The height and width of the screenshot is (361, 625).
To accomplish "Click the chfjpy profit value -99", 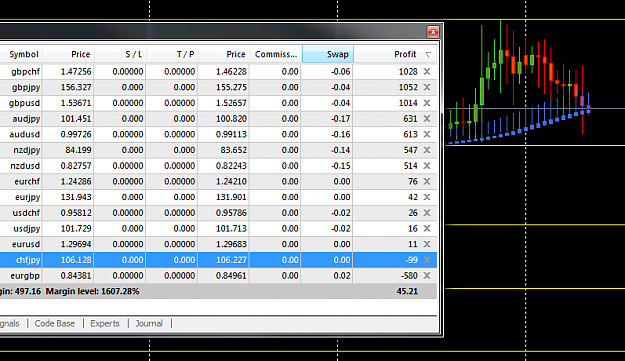I will 411,260.
